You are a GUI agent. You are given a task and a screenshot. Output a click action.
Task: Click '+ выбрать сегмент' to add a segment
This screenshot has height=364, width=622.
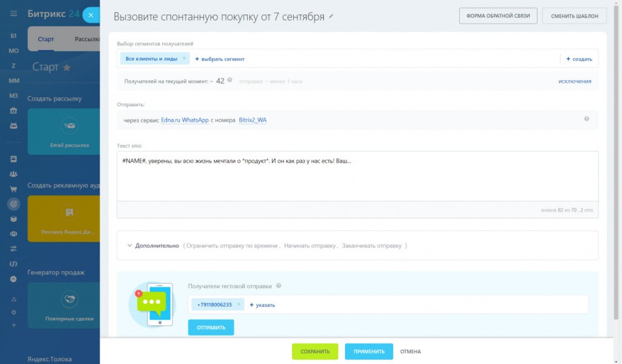pyautogui.click(x=220, y=59)
